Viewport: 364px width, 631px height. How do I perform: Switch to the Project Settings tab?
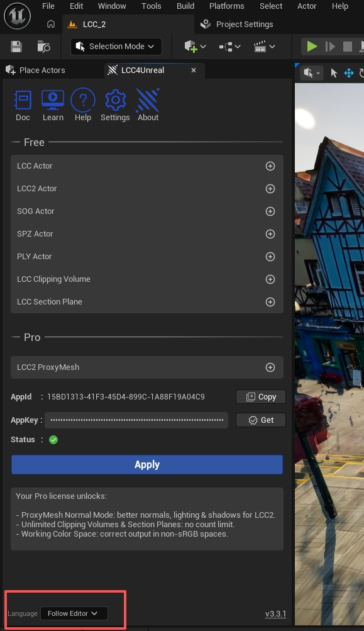click(238, 24)
